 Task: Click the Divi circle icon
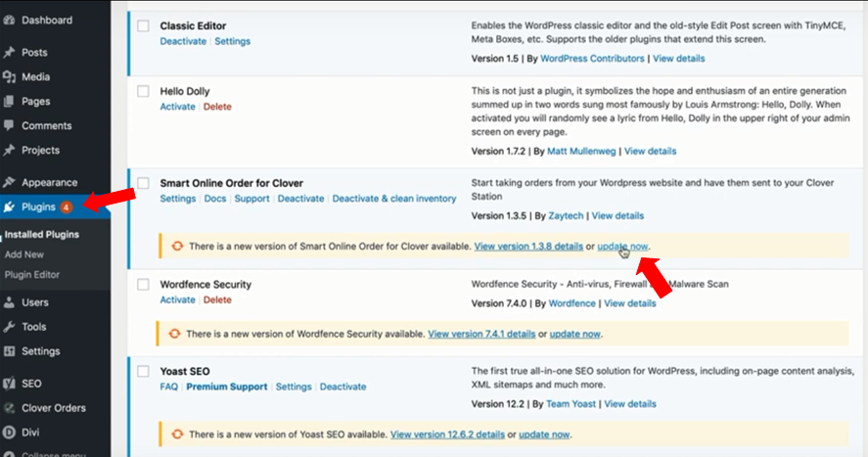[9, 433]
